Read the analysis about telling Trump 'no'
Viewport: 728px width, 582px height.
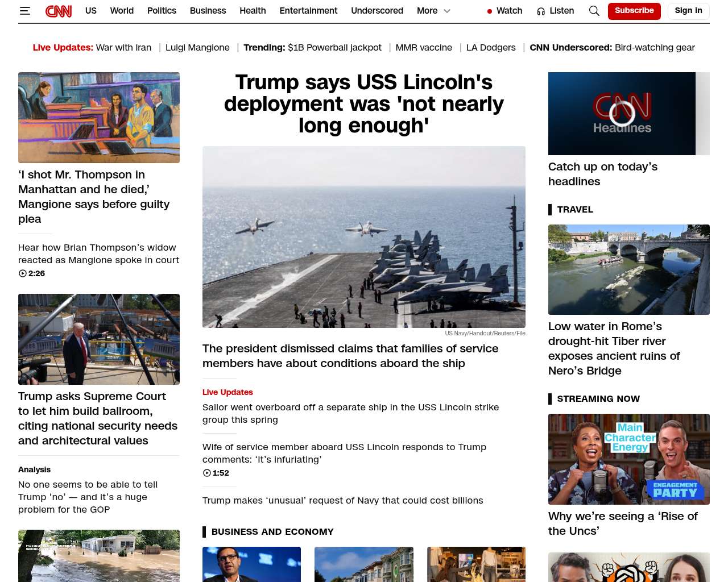(x=88, y=497)
